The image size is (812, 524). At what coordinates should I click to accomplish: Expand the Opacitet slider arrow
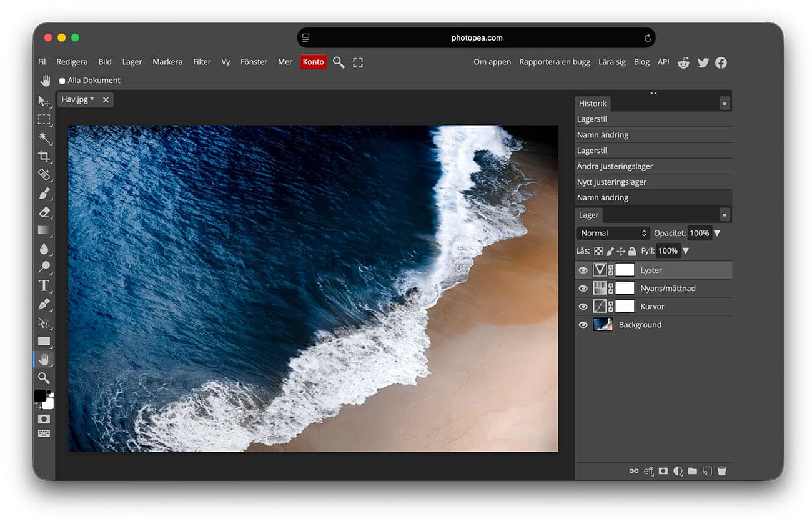717,233
